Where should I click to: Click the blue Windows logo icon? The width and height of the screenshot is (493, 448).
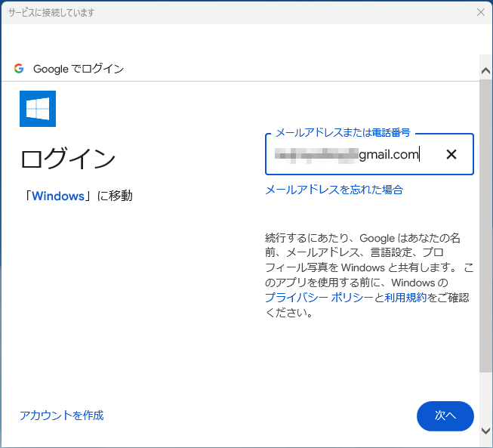point(38,109)
